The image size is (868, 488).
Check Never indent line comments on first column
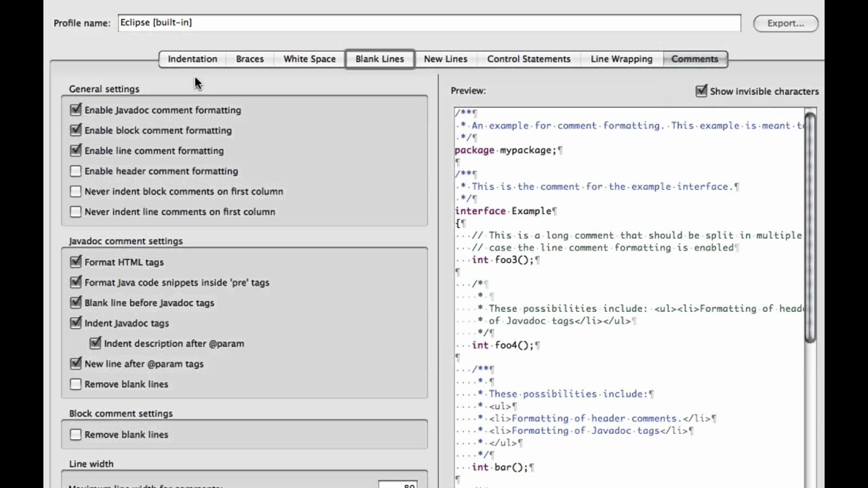tap(75, 211)
